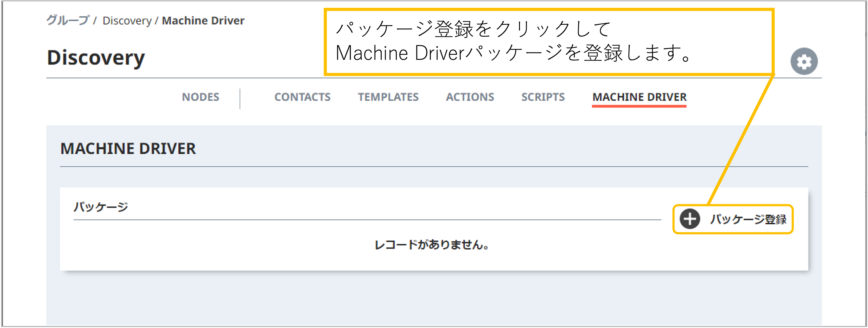Switch to the NODES tab
The height and width of the screenshot is (328, 868).
pos(201,97)
